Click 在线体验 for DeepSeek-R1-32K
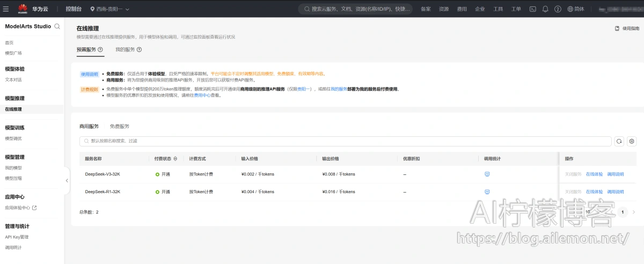 595,192
